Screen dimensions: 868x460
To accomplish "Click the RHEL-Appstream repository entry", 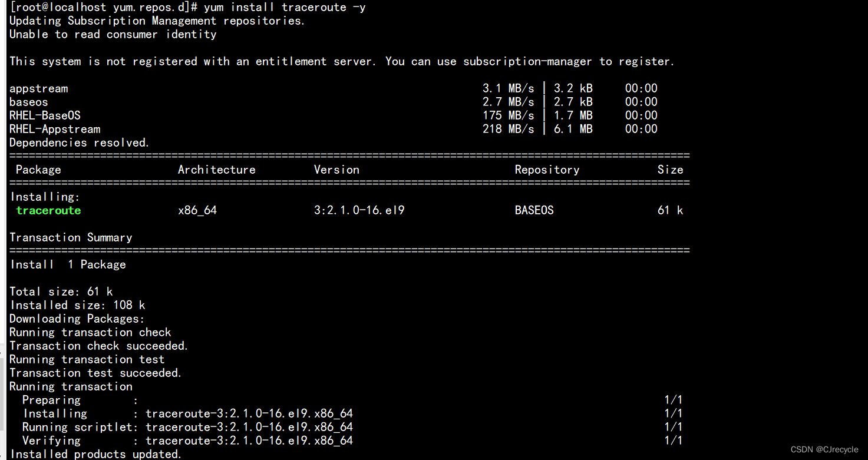I will pyautogui.click(x=54, y=129).
